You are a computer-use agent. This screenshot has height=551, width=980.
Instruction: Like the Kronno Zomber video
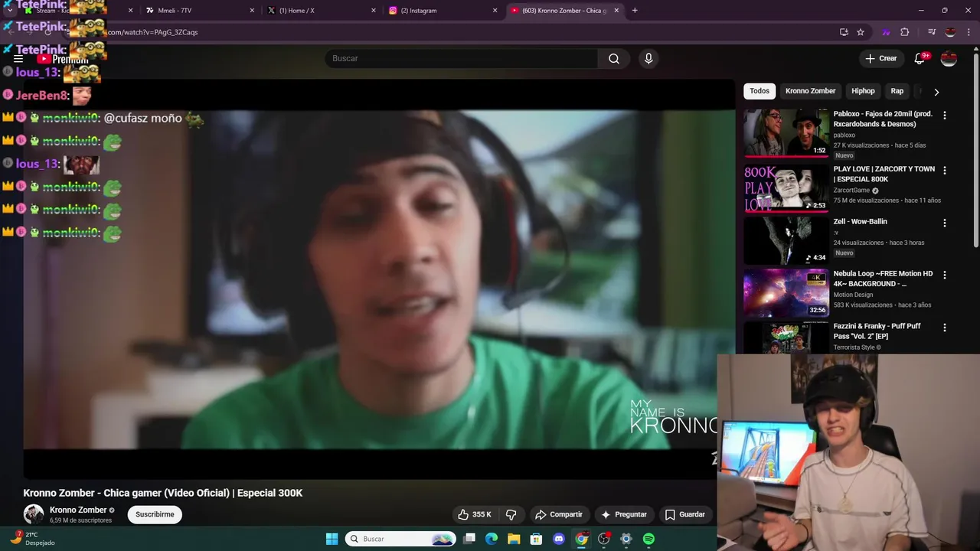[475, 514]
